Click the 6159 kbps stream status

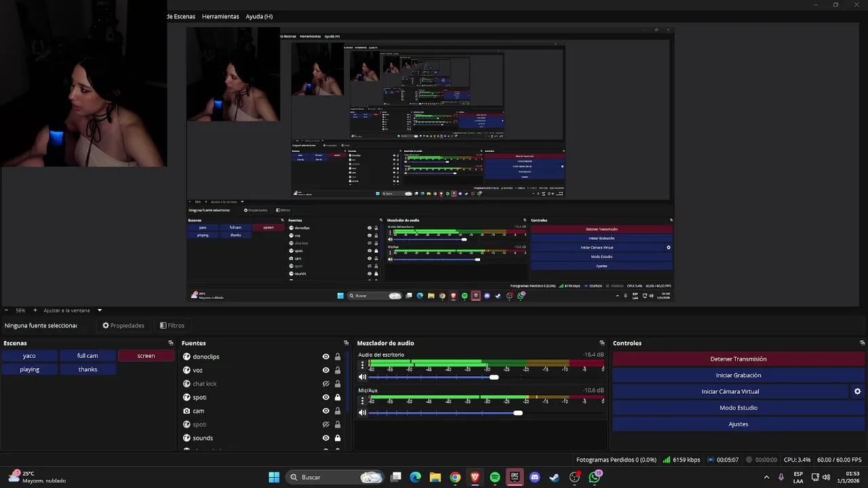(x=682, y=460)
